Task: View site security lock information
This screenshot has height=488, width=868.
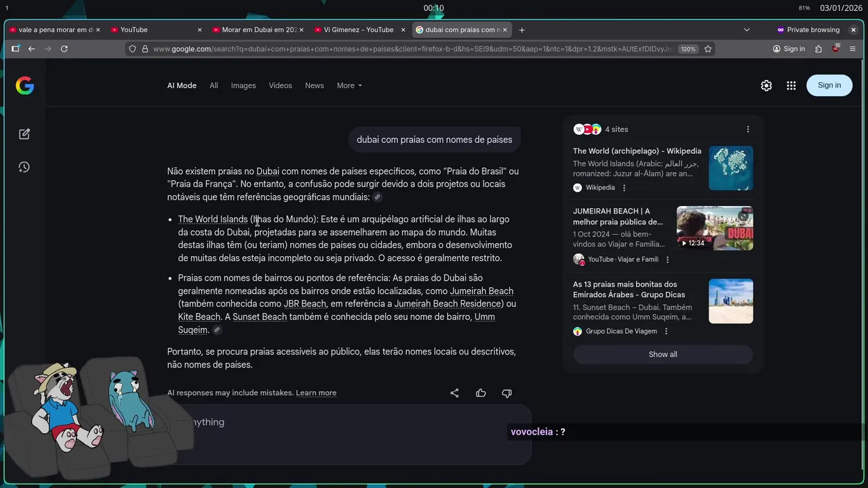Action: (144, 49)
